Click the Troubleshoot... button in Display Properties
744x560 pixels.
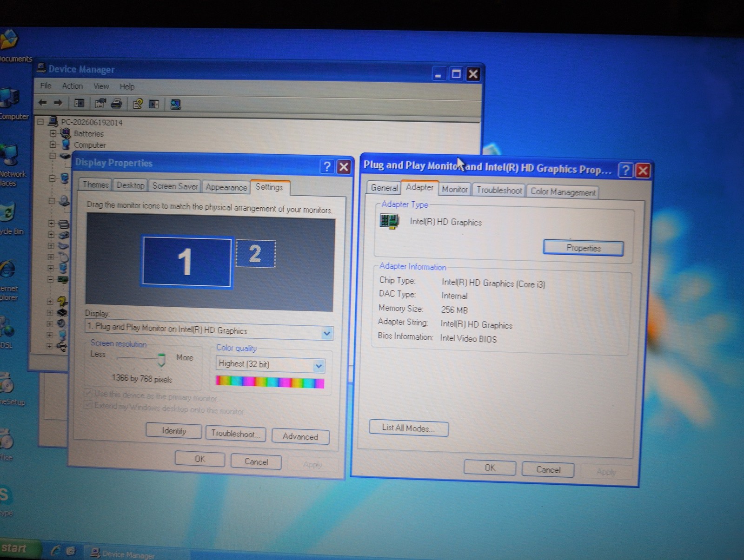tap(235, 433)
